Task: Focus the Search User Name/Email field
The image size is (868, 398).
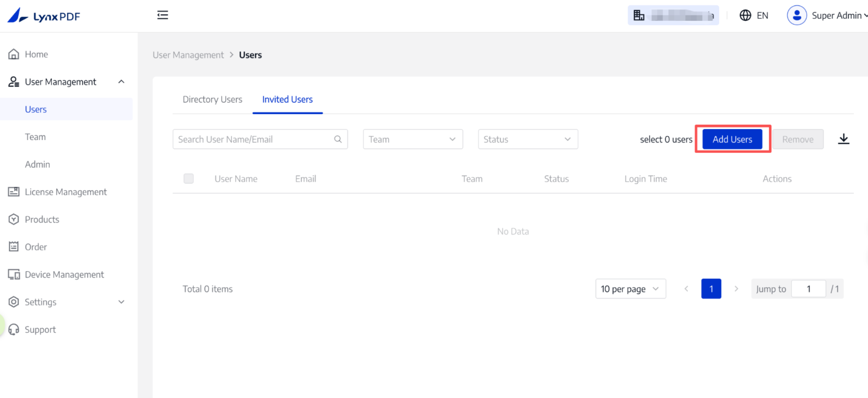Action: (x=253, y=139)
